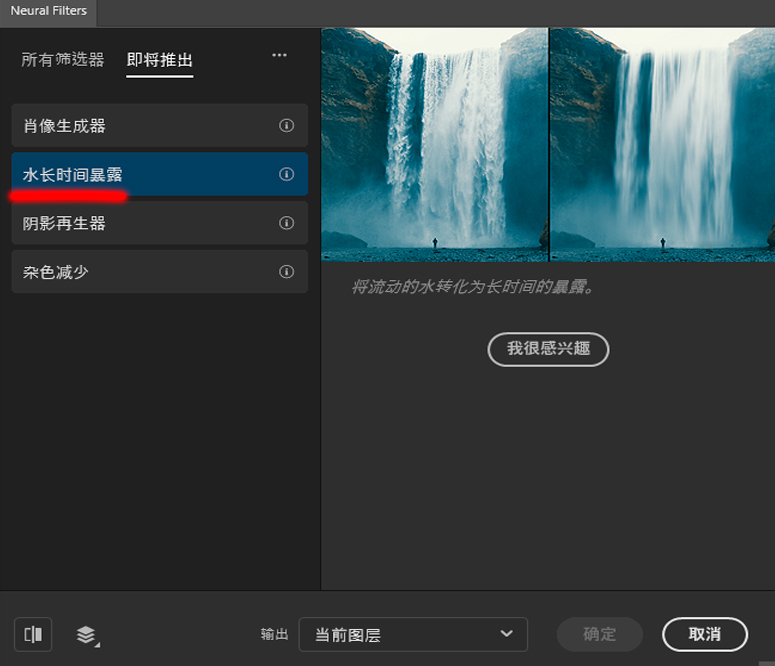The width and height of the screenshot is (775, 666).
Task: Open the 输出 当前图层 dropdown
Action: pyautogui.click(x=412, y=635)
